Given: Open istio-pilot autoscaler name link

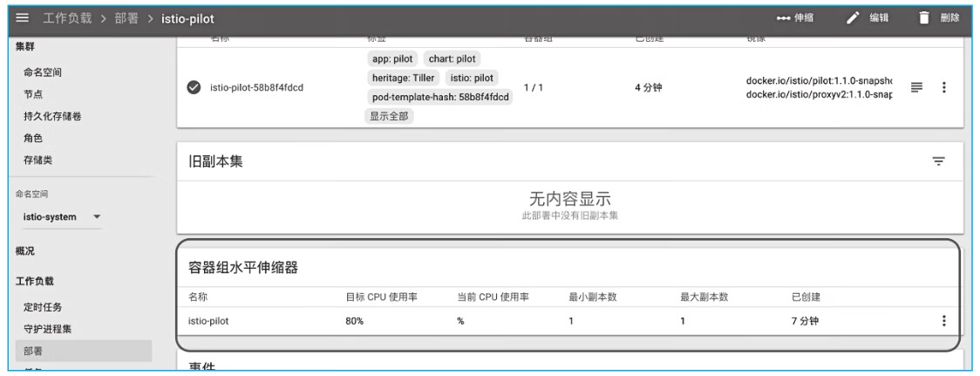Looking at the screenshot, I should tap(208, 320).
